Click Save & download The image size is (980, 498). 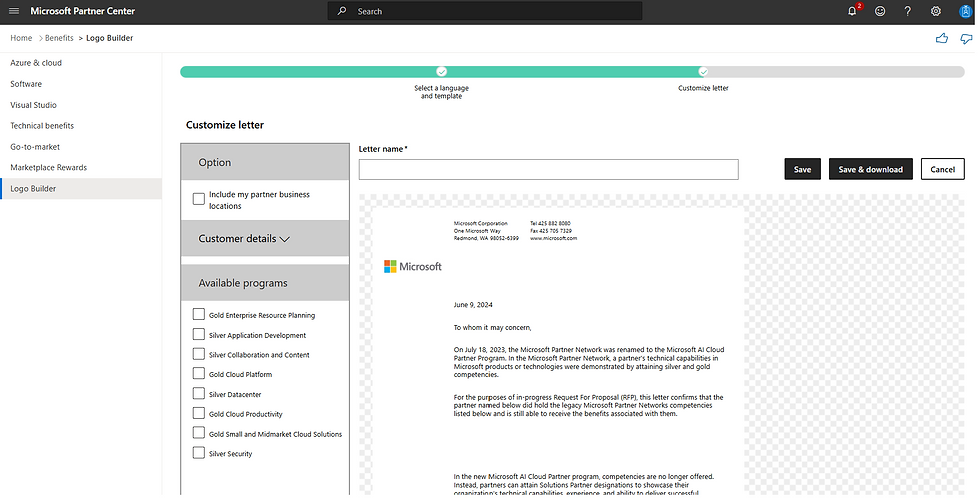pos(871,169)
